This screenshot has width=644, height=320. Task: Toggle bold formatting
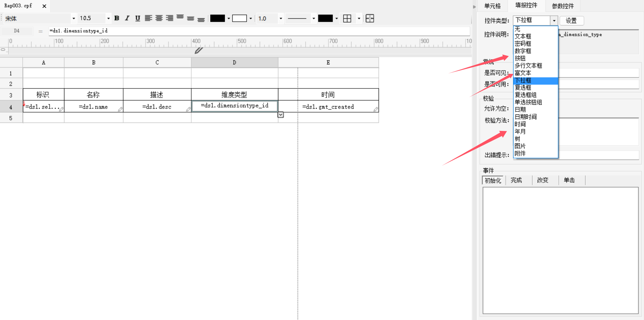coord(117,18)
